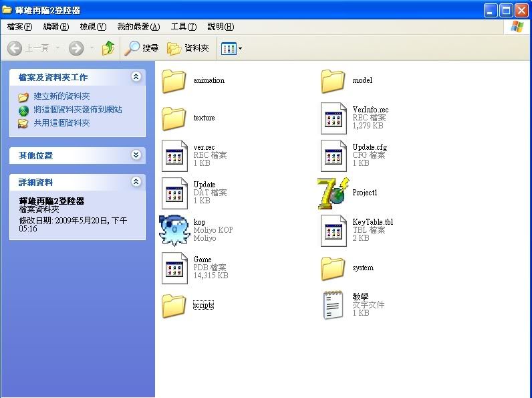Collapse the 詳細資料 panel

(136, 182)
